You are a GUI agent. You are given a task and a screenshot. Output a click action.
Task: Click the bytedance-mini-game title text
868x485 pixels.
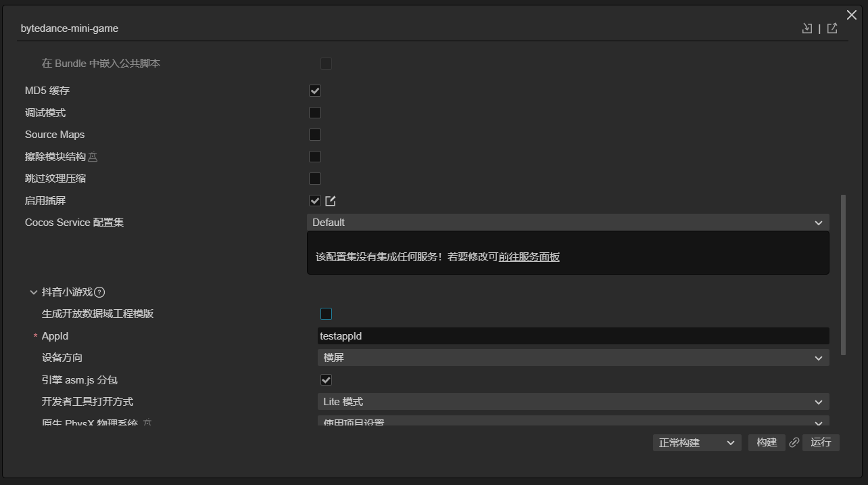click(x=70, y=28)
